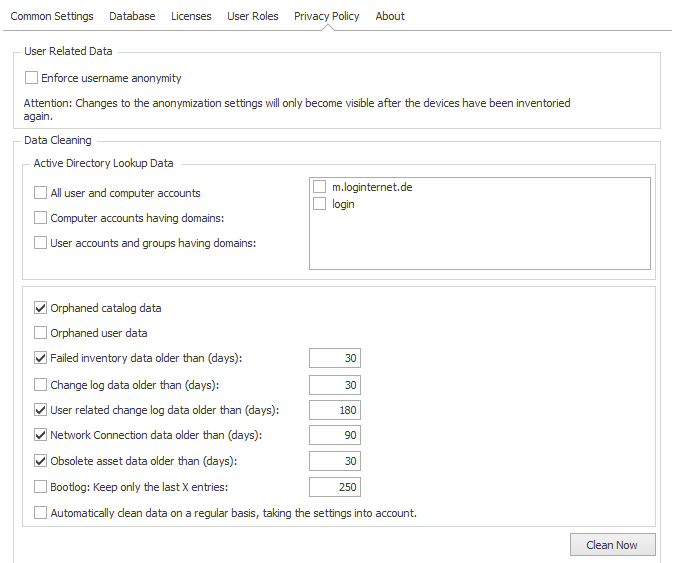Enable Enforce username anonymity checkbox
Image resolution: width=676 pixels, height=563 pixels.
(x=31, y=78)
